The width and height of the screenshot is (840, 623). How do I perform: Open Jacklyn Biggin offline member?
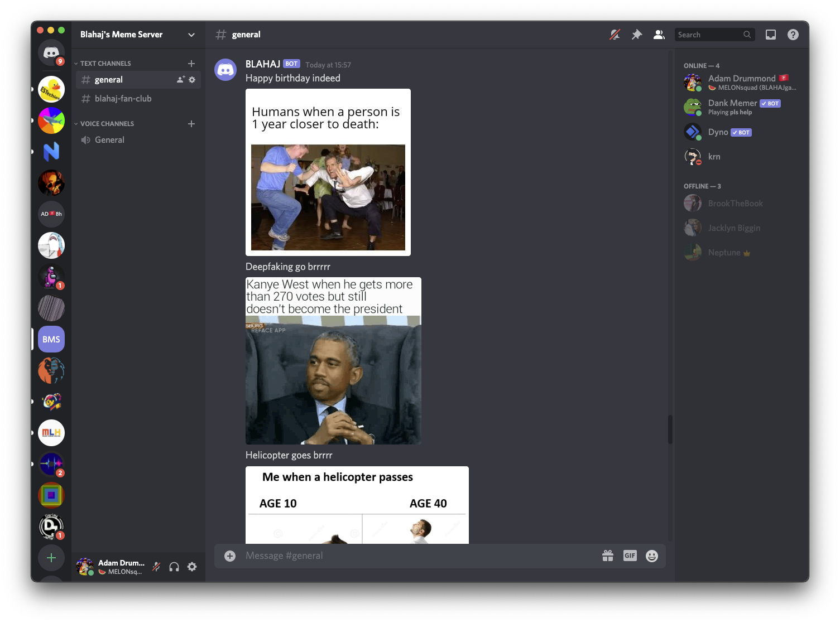point(741,228)
